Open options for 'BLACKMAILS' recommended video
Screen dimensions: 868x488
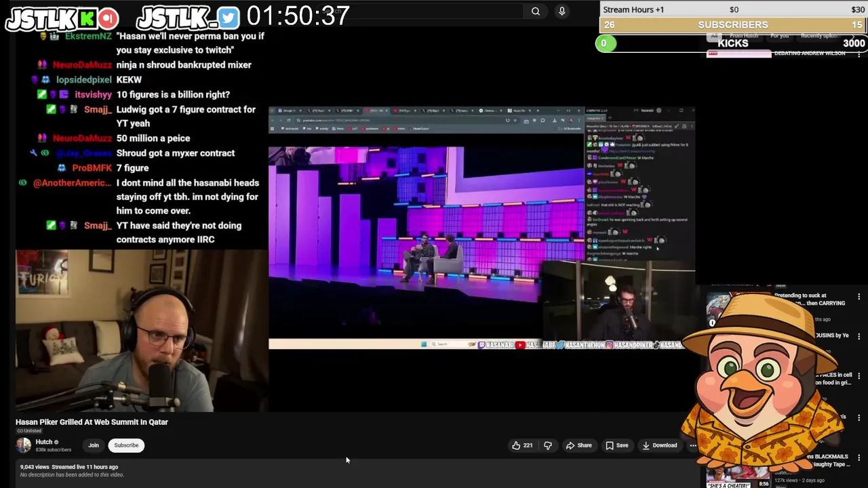click(859, 457)
